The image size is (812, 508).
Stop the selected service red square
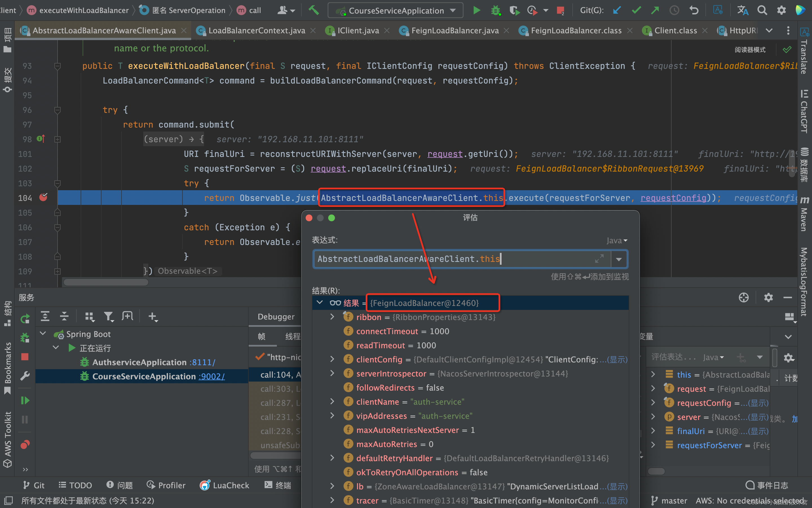pyautogui.click(x=25, y=356)
